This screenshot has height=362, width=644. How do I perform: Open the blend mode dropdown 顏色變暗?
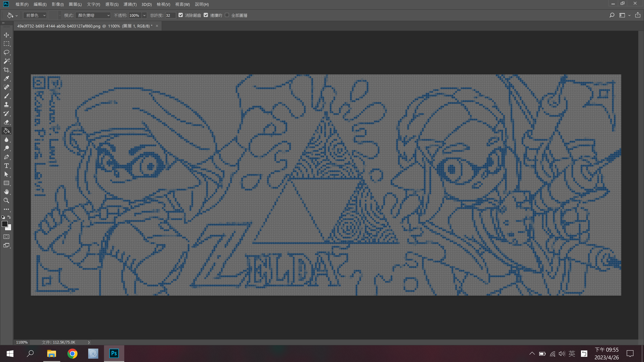93,15
